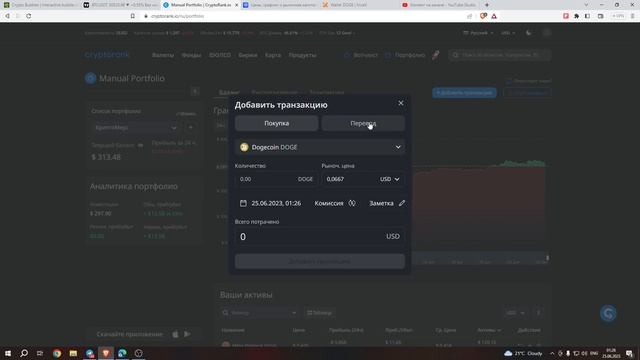The image size is (640, 360).
Task: Click the rocket icon in navigation
Action: (436, 55)
